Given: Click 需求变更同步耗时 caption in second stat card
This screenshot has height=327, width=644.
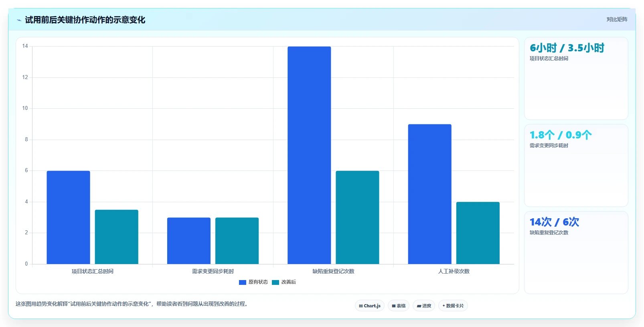Looking at the screenshot, I should 549,146.
